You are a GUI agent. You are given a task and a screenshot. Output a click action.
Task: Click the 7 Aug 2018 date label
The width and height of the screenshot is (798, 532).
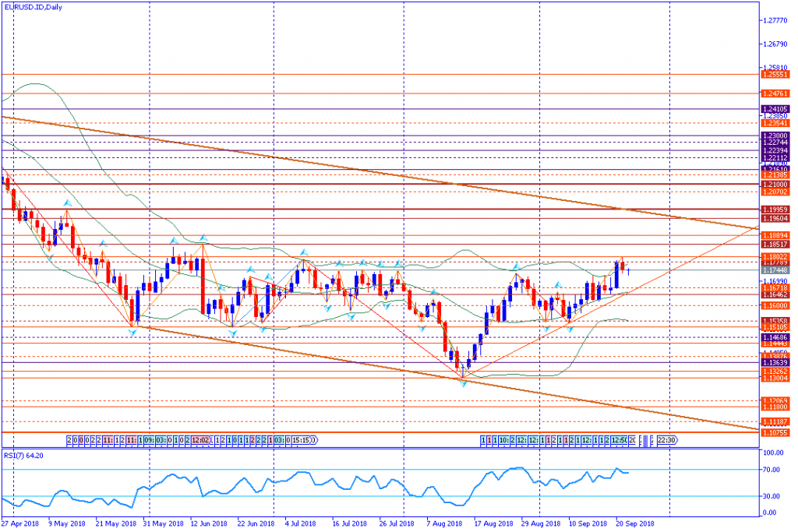[x=444, y=523]
